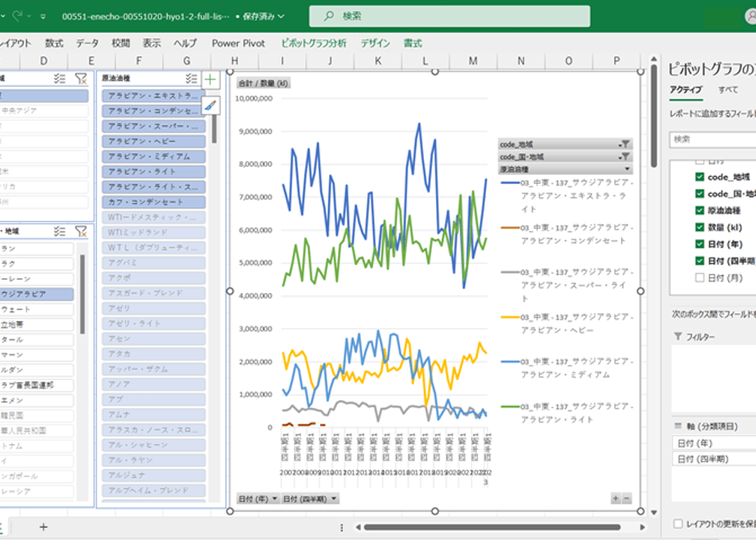
Task: Click the Redo arrow in the title bar
Action: click(x=17, y=16)
